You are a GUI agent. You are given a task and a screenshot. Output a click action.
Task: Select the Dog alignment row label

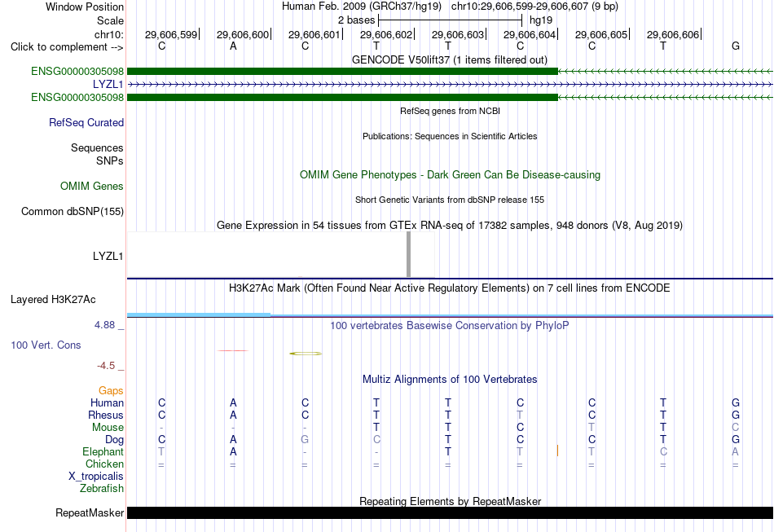[114, 440]
